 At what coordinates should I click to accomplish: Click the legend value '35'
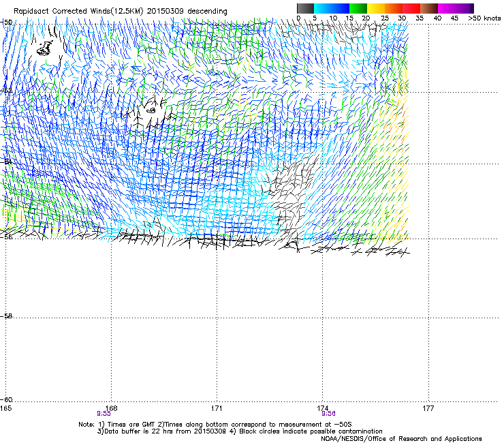tap(420, 18)
